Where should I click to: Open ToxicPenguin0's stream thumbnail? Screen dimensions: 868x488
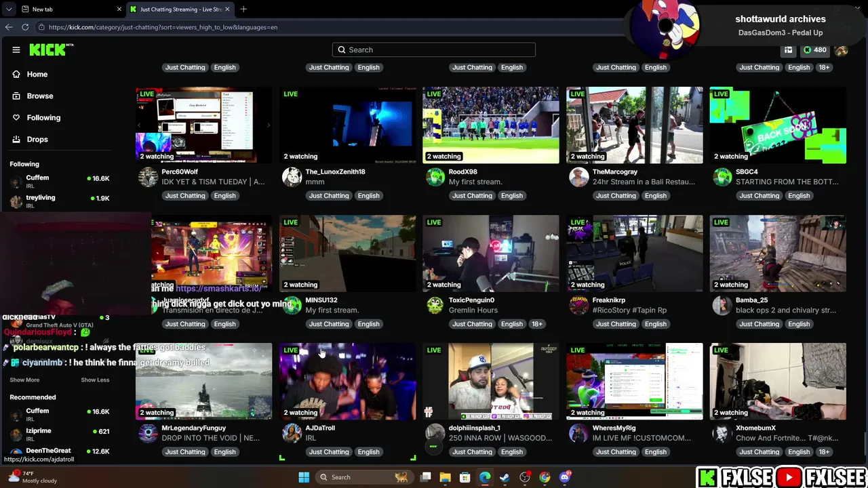491,253
